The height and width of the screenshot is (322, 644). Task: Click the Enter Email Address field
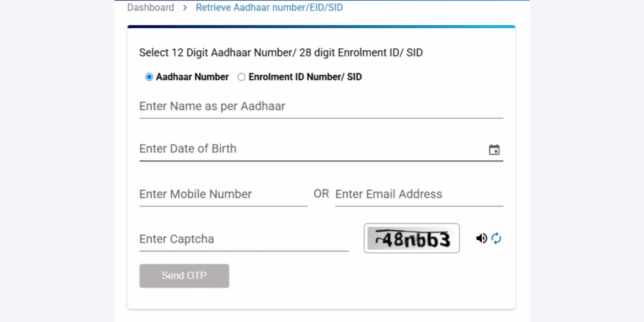coord(419,194)
